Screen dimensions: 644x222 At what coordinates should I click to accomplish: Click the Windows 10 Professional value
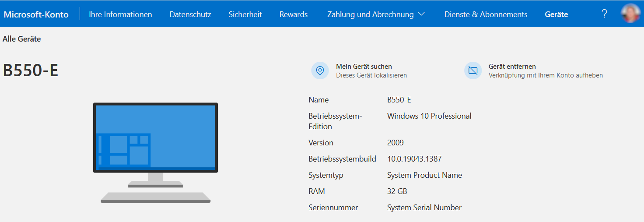pyautogui.click(x=429, y=116)
